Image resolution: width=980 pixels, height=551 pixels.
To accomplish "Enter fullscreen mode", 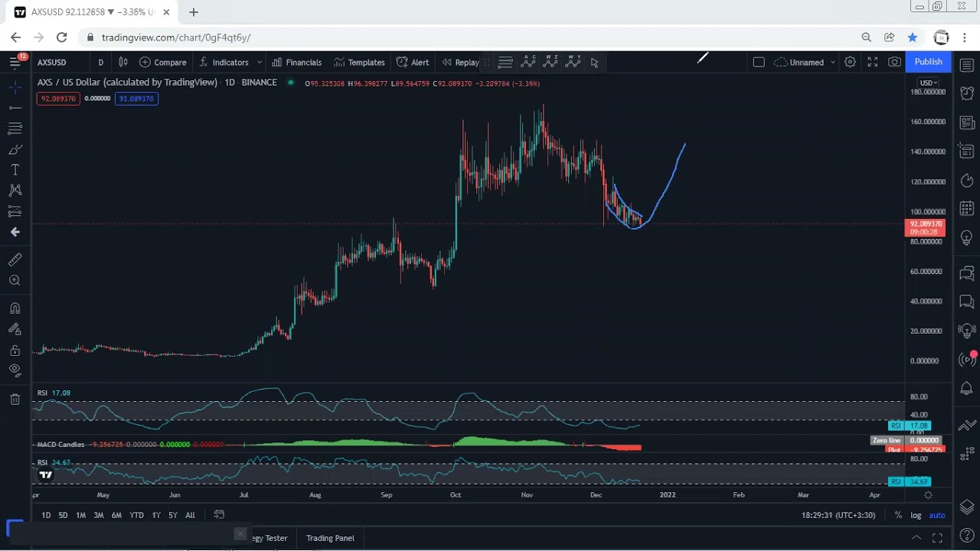I will pos(872,62).
